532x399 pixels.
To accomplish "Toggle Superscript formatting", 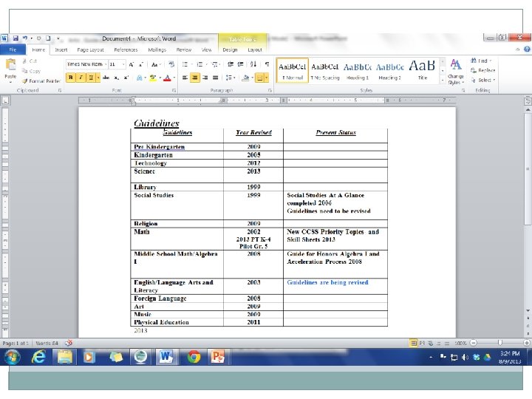I will (x=126, y=78).
